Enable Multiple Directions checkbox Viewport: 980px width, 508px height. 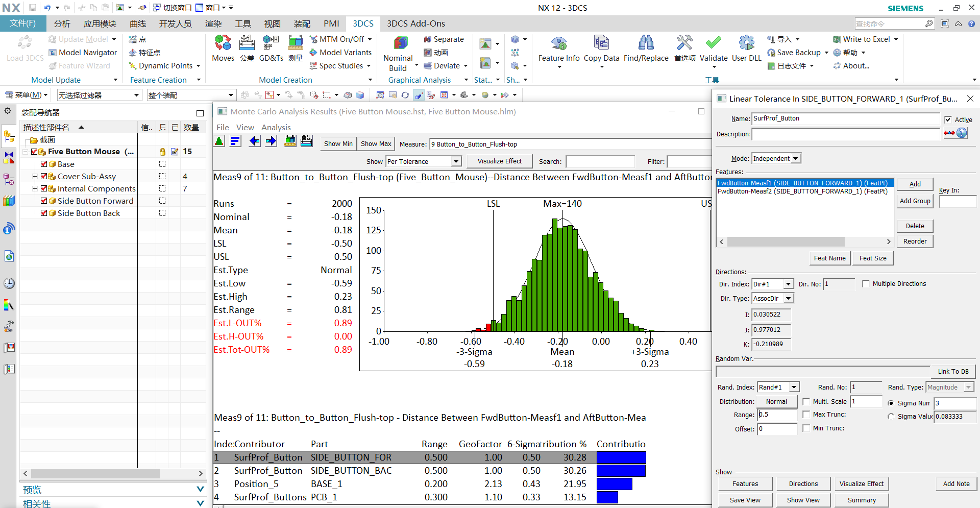coord(866,284)
